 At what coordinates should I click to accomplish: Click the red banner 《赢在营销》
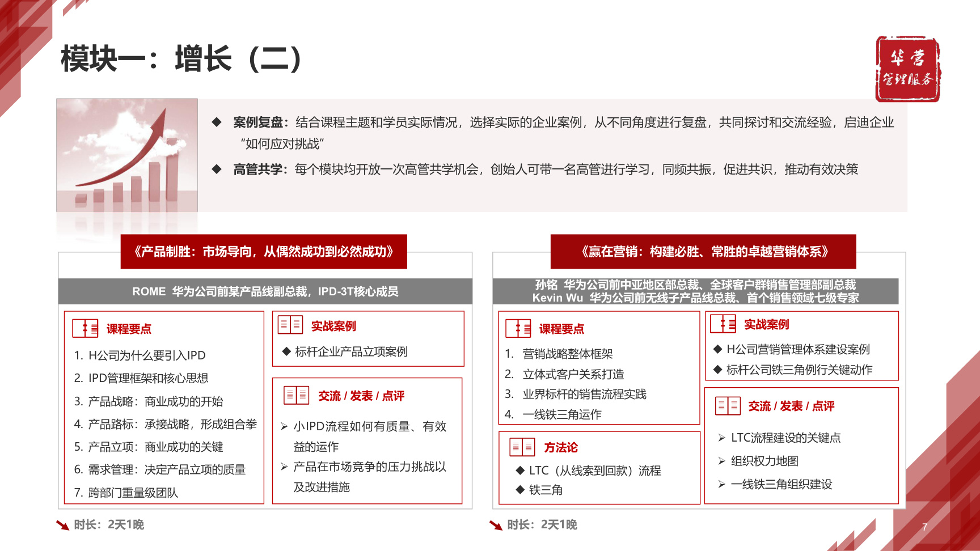click(703, 251)
